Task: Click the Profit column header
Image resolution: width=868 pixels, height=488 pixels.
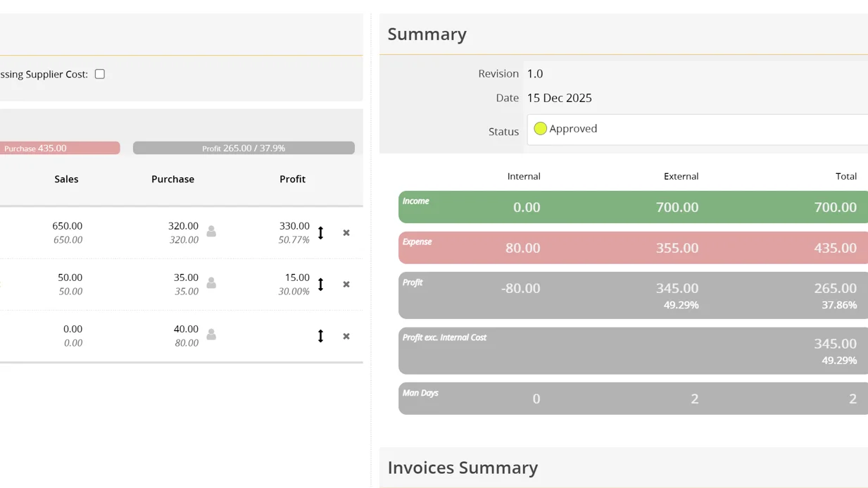Action: (x=292, y=179)
